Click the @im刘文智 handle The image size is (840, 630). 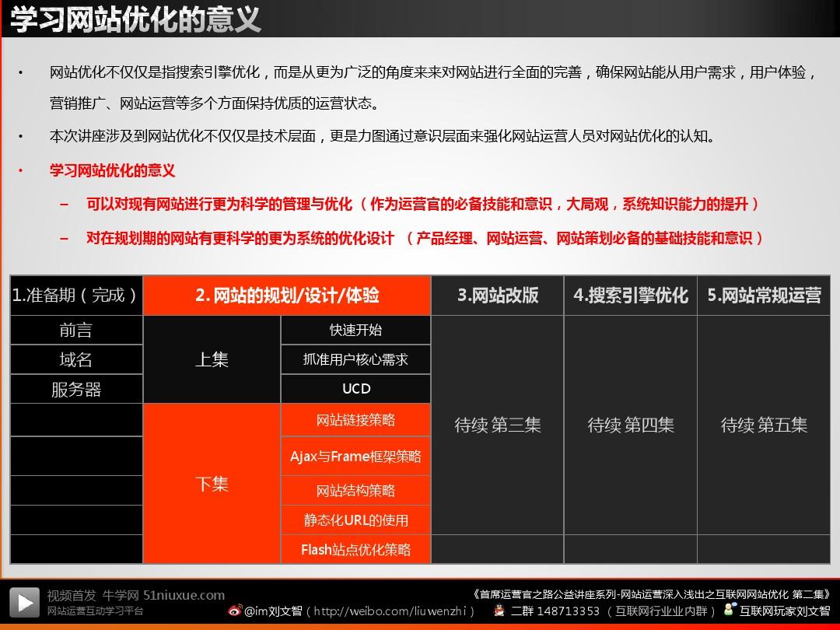click(x=273, y=611)
